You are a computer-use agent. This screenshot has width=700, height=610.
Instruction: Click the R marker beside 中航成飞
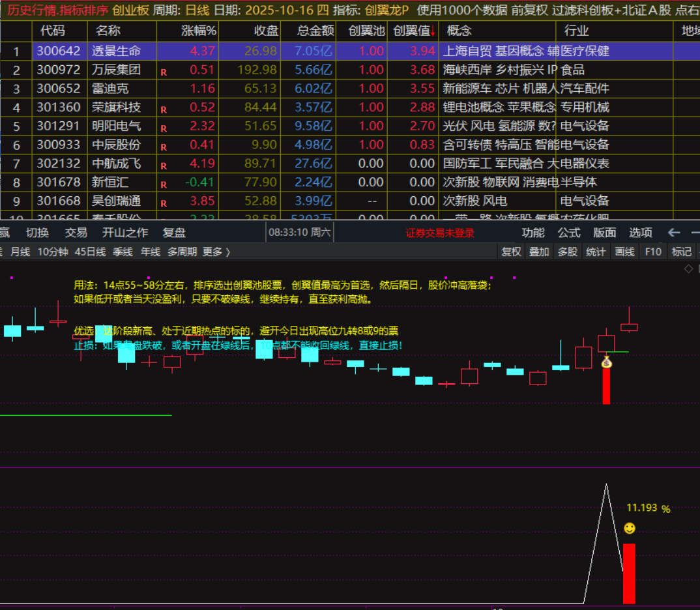[164, 166]
